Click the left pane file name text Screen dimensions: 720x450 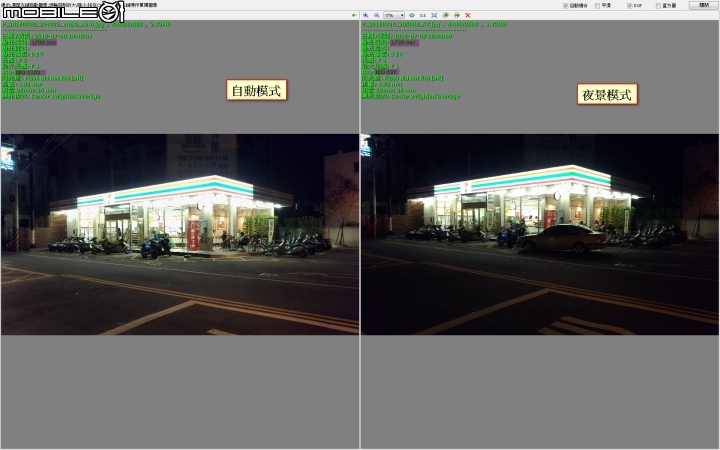pos(54,24)
